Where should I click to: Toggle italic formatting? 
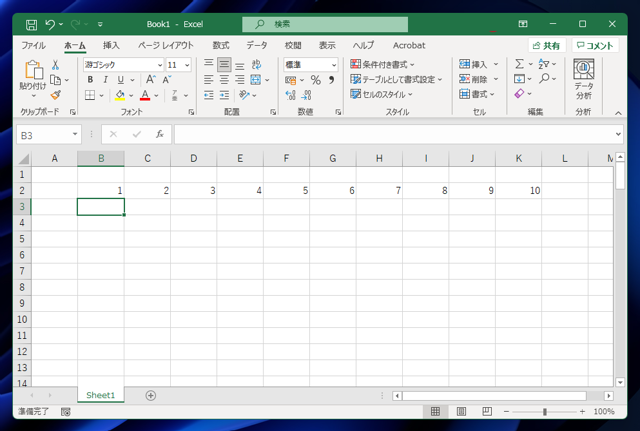105,80
